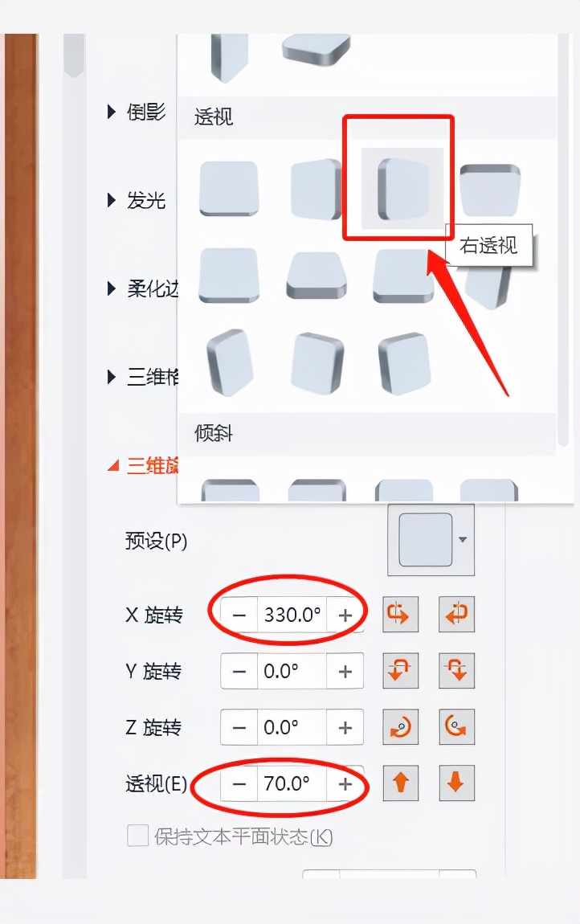Click the Z rotation counter-clockwise icon
580x924 pixels.
tap(456, 726)
